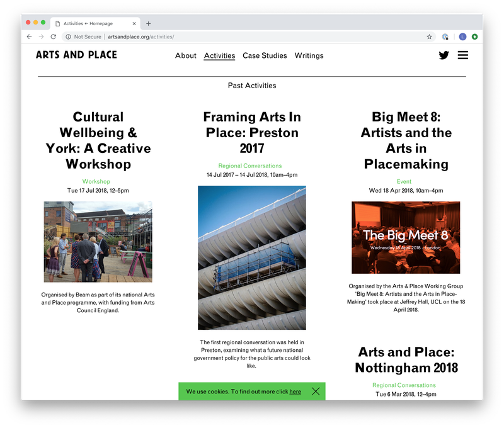The height and width of the screenshot is (428, 504).
Task: Reload the page with refresh icon
Action: coord(54,37)
